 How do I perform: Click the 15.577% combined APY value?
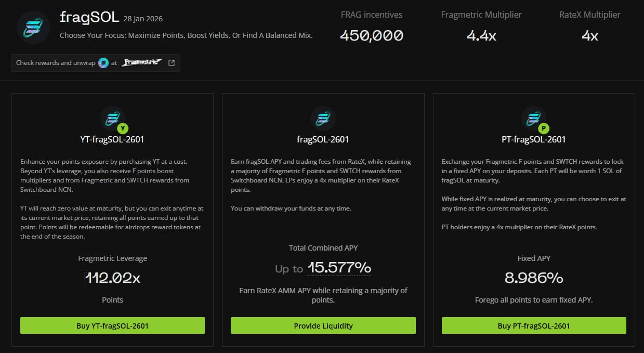(x=339, y=268)
